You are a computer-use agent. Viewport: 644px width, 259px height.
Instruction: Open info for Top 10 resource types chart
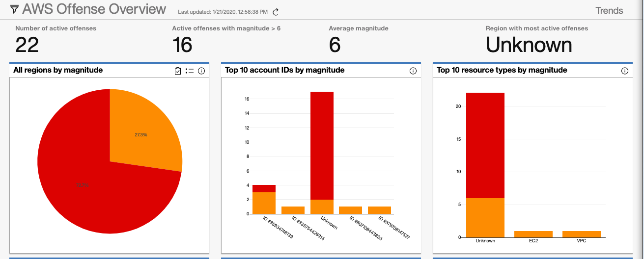tap(624, 71)
